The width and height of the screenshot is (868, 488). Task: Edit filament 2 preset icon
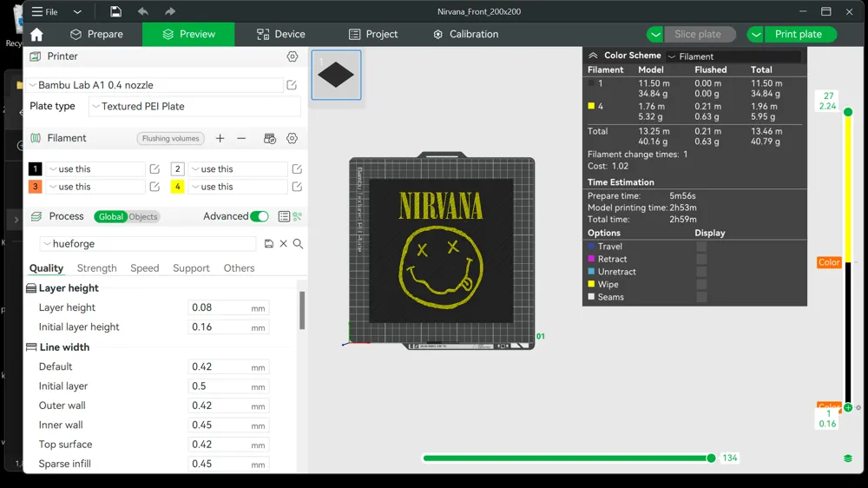click(297, 169)
